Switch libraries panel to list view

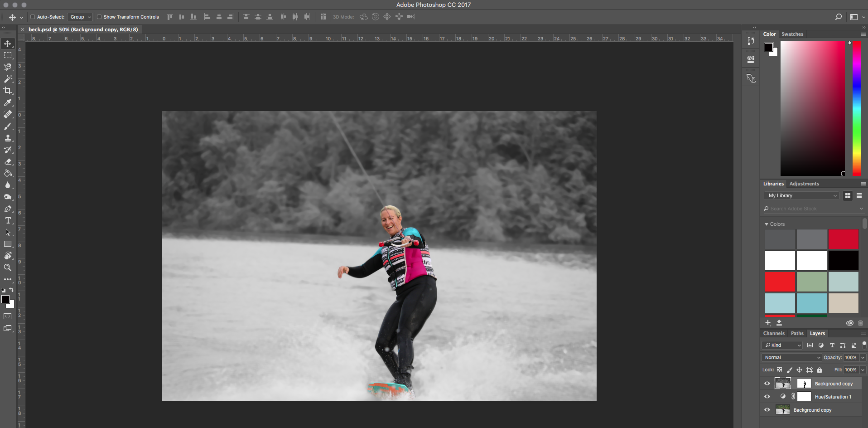pyautogui.click(x=859, y=196)
